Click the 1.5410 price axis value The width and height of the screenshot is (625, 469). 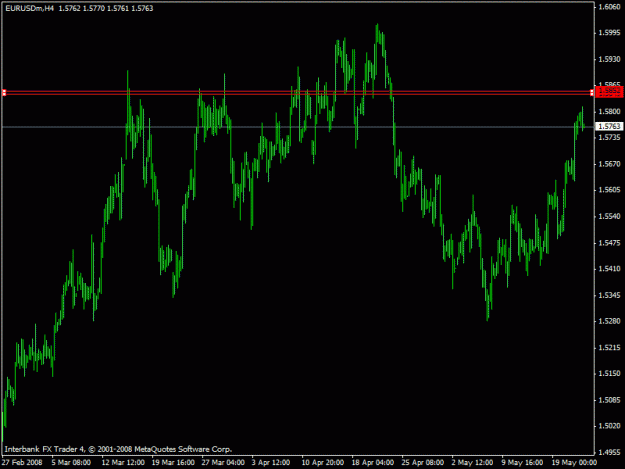(x=609, y=269)
